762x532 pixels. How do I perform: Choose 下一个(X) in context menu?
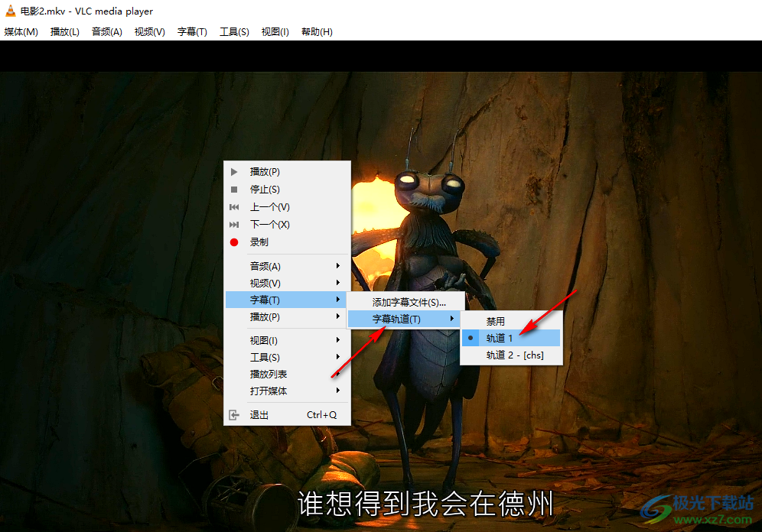(x=287, y=224)
